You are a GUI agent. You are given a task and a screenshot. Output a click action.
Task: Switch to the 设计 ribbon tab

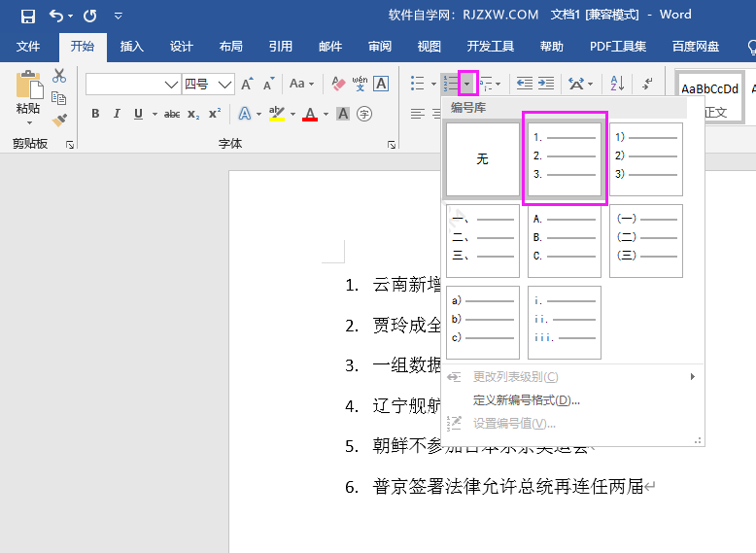pos(182,47)
